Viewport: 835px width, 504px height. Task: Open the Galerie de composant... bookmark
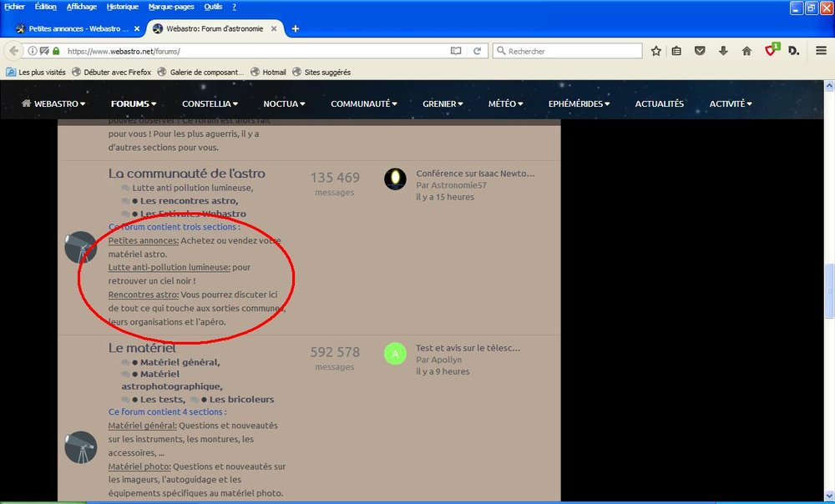200,72
